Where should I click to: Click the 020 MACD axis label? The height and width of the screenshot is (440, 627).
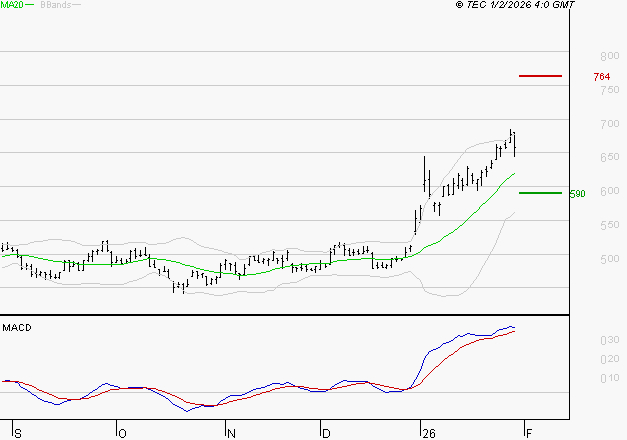[x=610, y=359]
